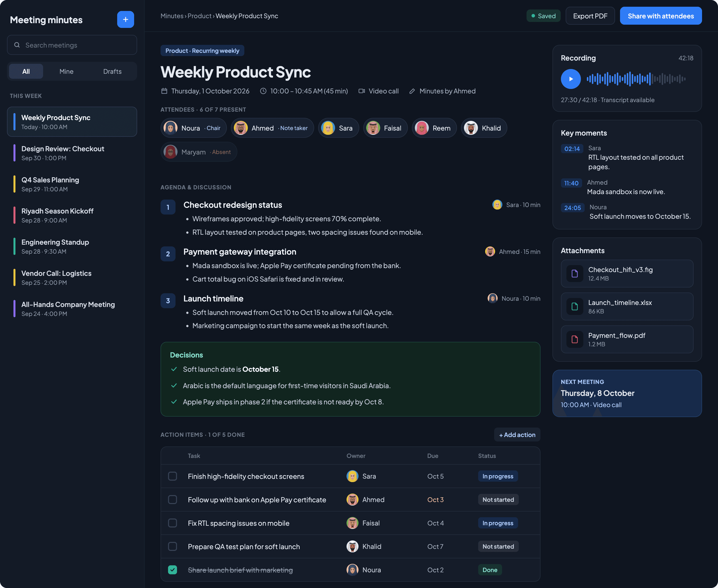Jump to 11:40 key moment
Screen dimensions: 718x588
pyautogui.click(x=571, y=183)
